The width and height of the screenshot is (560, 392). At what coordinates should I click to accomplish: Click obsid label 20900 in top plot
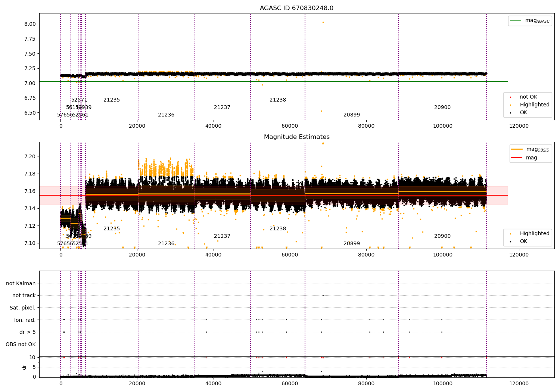tap(442, 108)
